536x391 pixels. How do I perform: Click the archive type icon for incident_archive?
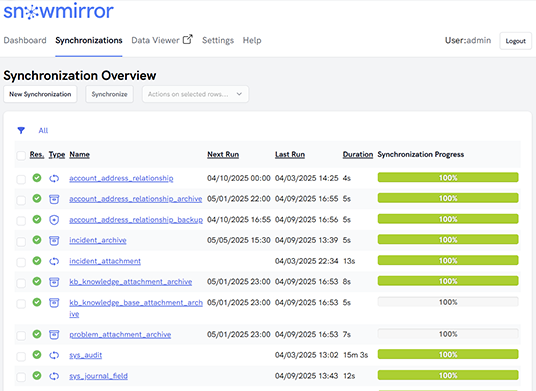tap(54, 241)
